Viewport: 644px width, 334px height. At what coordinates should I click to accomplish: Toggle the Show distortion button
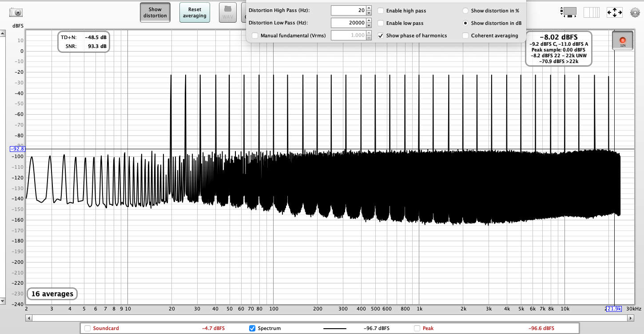155,12
